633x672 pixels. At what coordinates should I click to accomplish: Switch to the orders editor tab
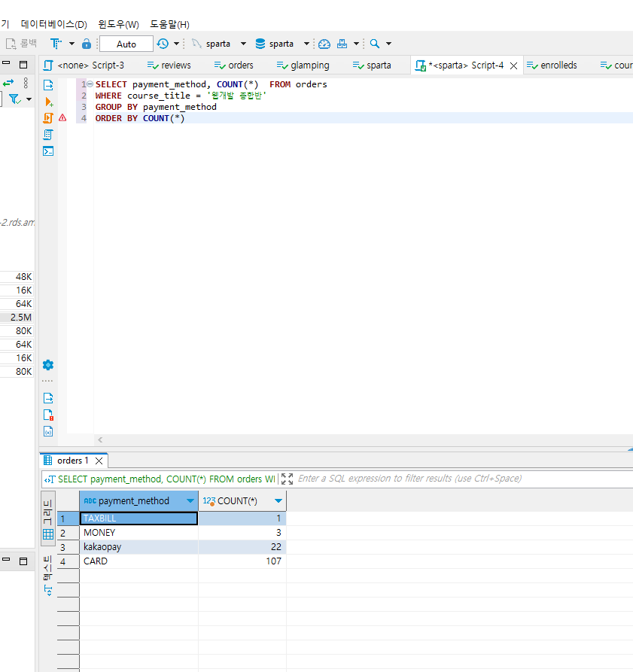(234, 65)
